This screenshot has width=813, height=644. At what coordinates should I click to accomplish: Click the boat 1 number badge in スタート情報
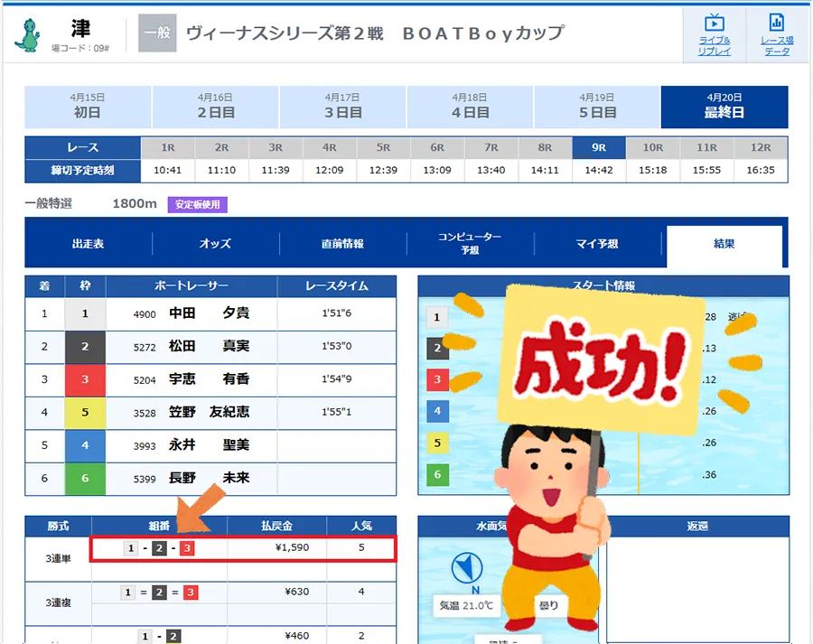(x=439, y=318)
